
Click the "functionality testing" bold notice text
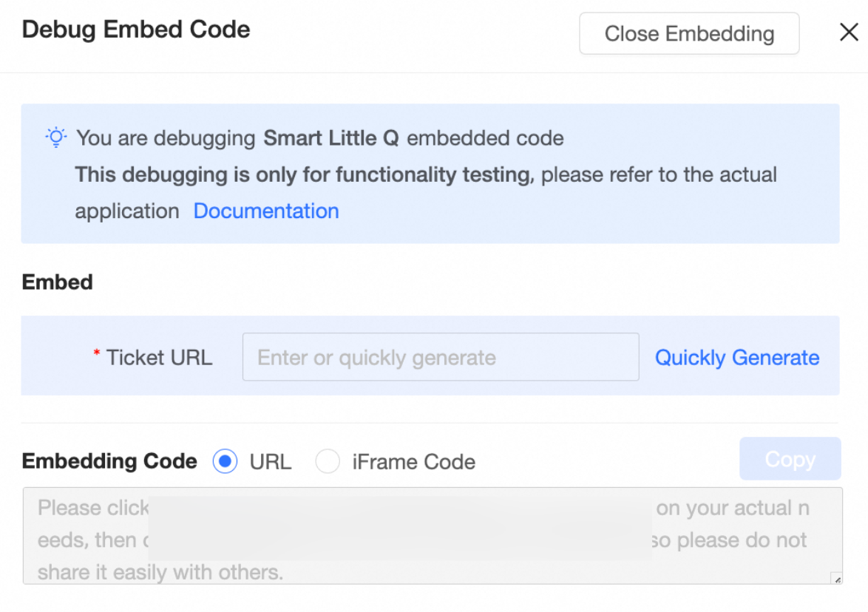(x=303, y=175)
